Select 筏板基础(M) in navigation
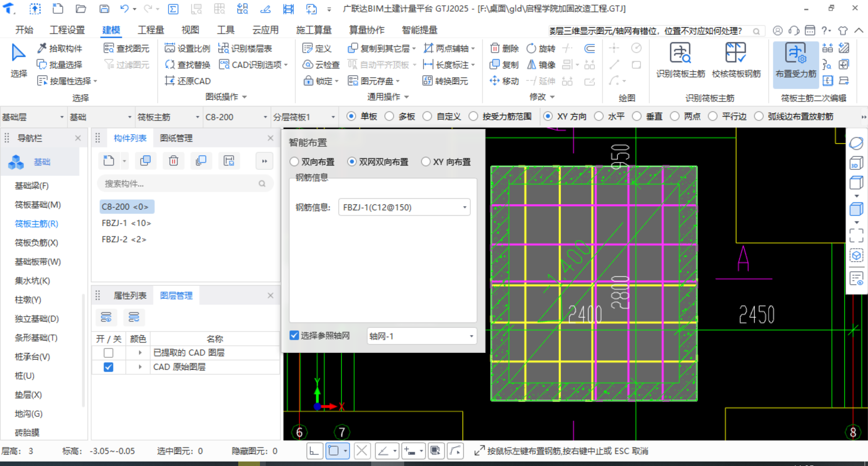This screenshot has height=466, width=868. click(38, 204)
